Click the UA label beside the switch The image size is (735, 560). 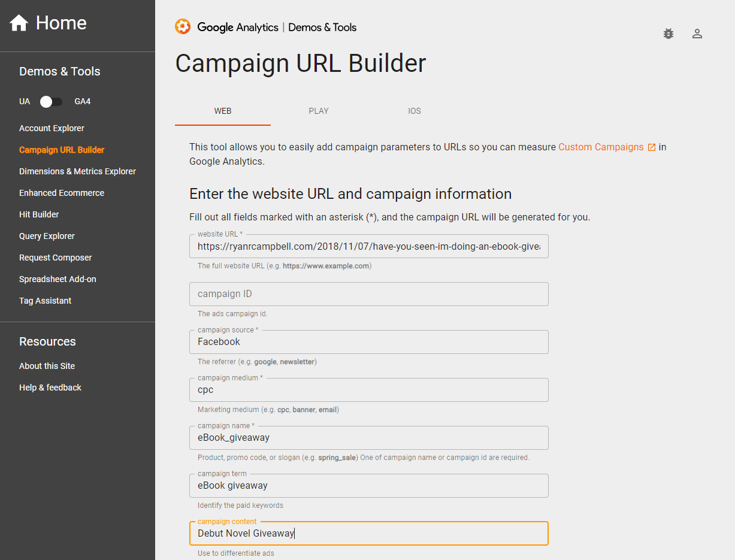pos(25,102)
